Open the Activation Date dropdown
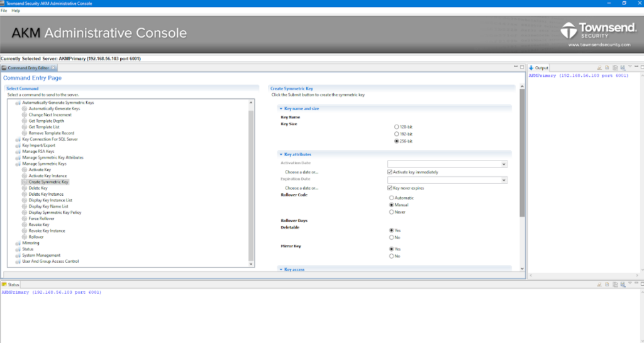 pyautogui.click(x=504, y=164)
